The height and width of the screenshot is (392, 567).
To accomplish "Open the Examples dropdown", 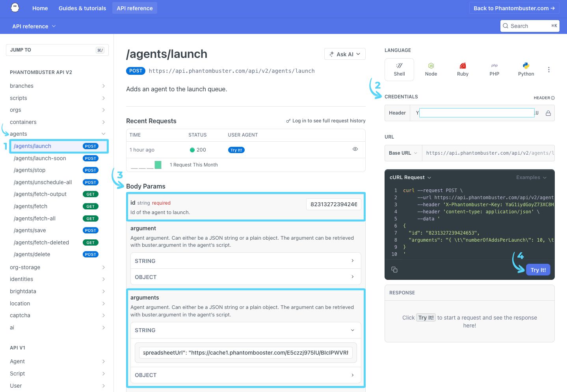I will coord(531,178).
